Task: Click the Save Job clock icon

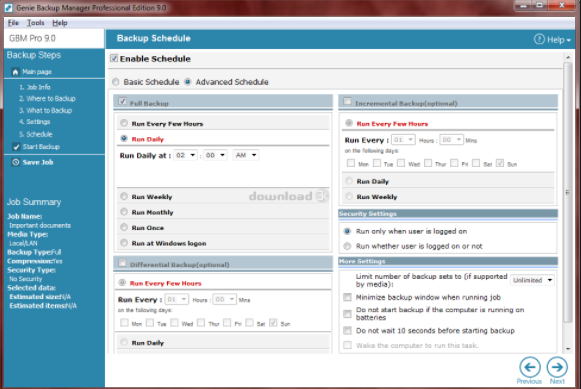Action: [16, 162]
